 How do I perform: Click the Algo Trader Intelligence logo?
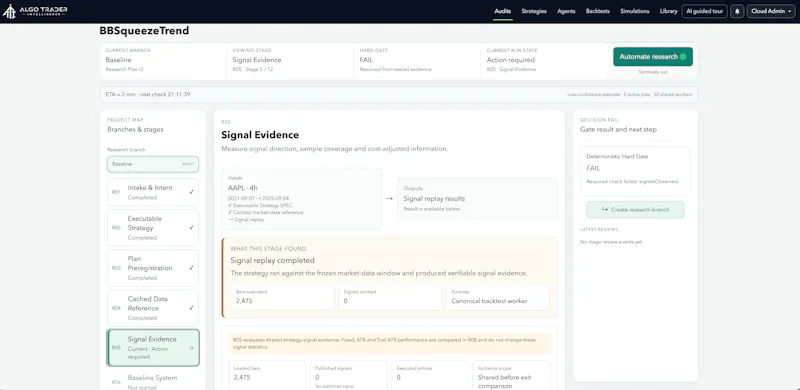click(x=35, y=11)
